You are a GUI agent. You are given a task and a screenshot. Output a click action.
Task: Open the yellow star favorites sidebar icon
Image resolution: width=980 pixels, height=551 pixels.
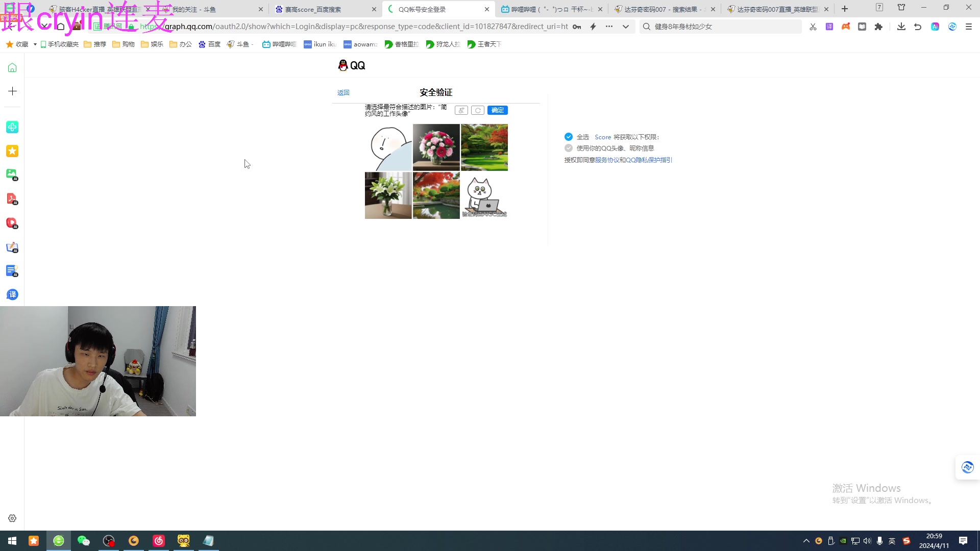[x=12, y=151]
